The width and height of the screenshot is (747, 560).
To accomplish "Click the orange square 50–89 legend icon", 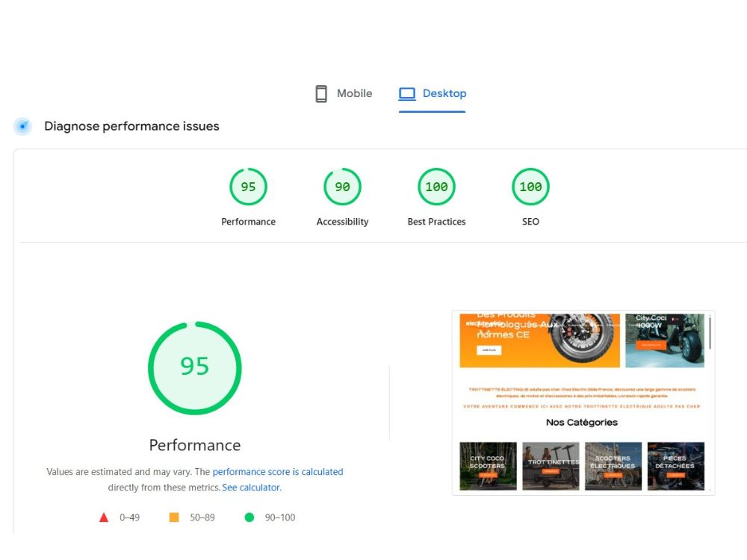I will click(x=174, y=517).
